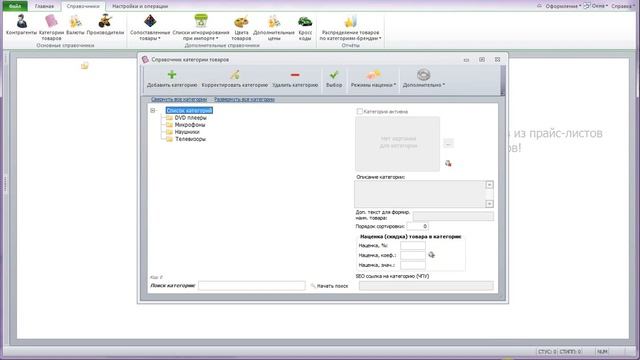This screenshot has height=360, width=640.
Task: Click the small folder icon in main workspace
Action: pyautogui.click(x=84, y=65)
